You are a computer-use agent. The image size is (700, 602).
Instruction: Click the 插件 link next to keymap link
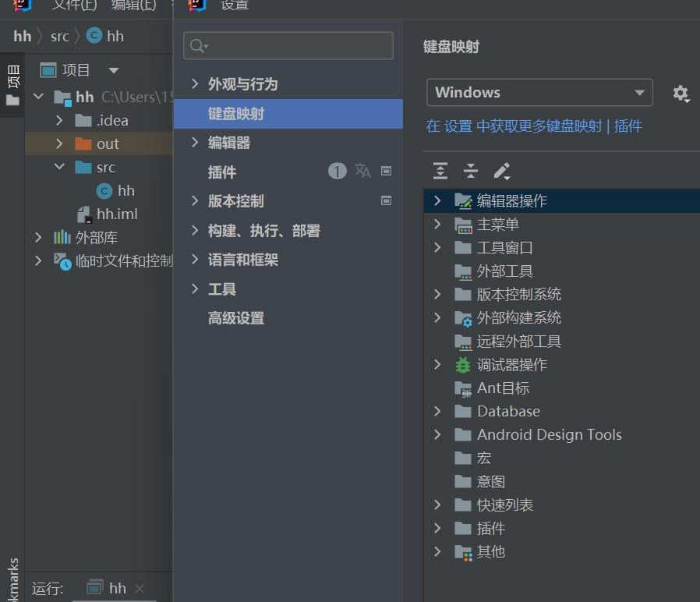click(x=628, y=126)
